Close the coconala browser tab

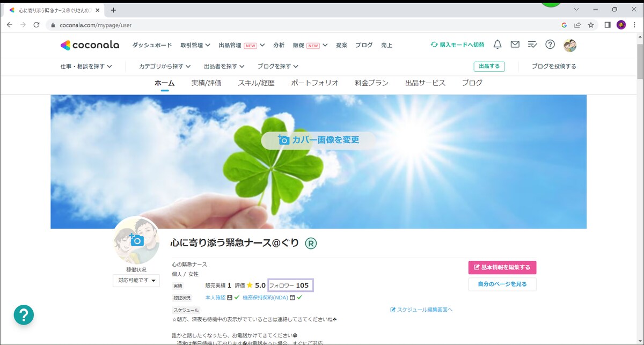(x=97, y=10)
